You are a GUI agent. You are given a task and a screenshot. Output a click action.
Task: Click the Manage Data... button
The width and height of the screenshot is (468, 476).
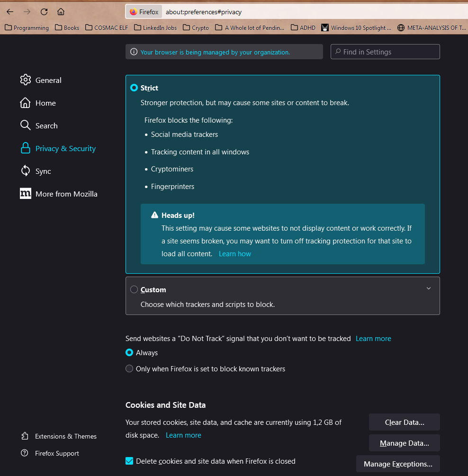(x=404, y=443)
